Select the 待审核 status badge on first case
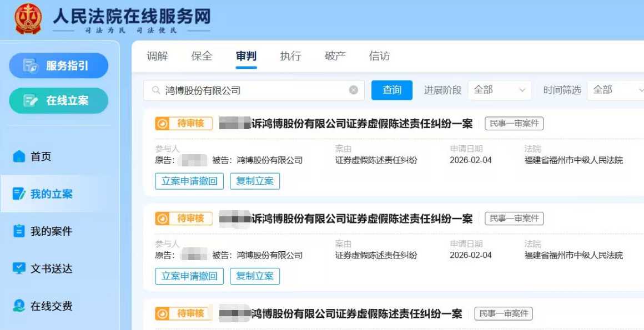The image size is (644, 330). (183, 123)
